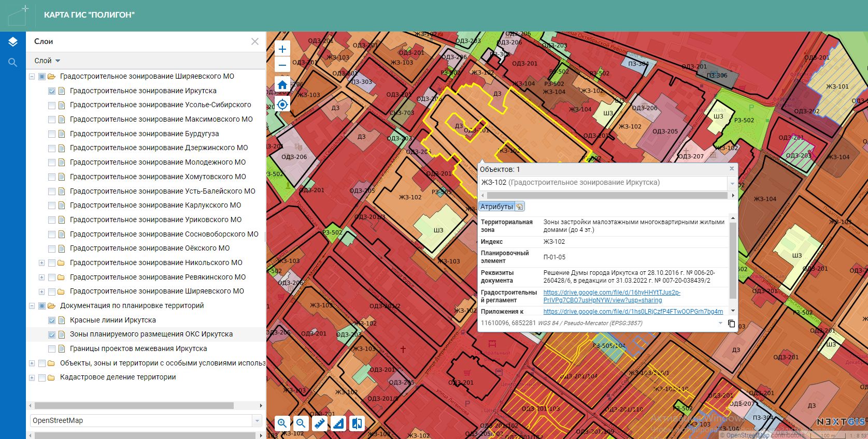The image size is (868, 439).
Task: Open the tab next to Атрибуты
Action: (x=519, y=207)
